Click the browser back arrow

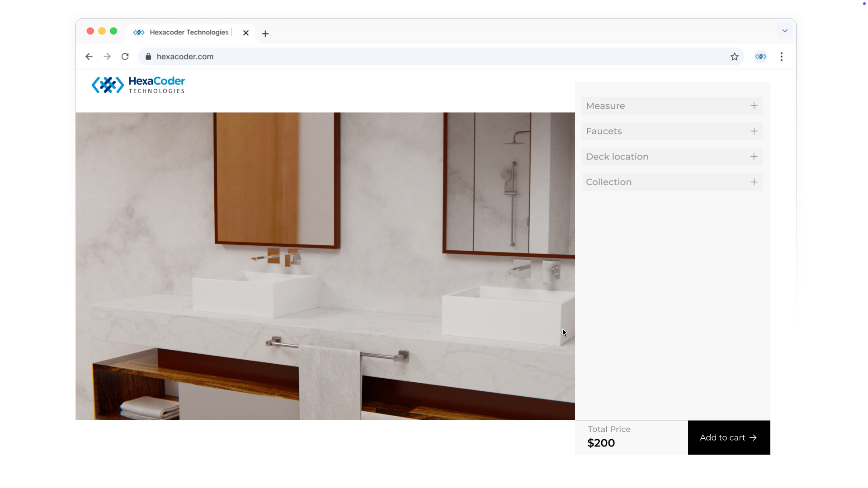[89, 56]
